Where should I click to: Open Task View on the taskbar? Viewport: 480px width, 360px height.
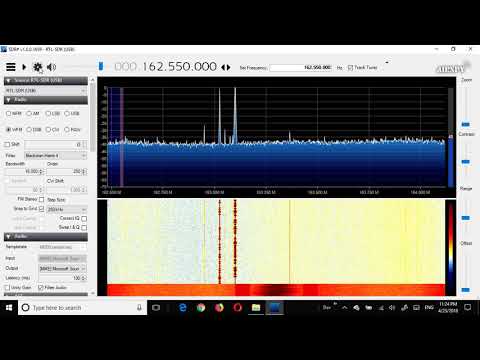(x=156, y=307)
